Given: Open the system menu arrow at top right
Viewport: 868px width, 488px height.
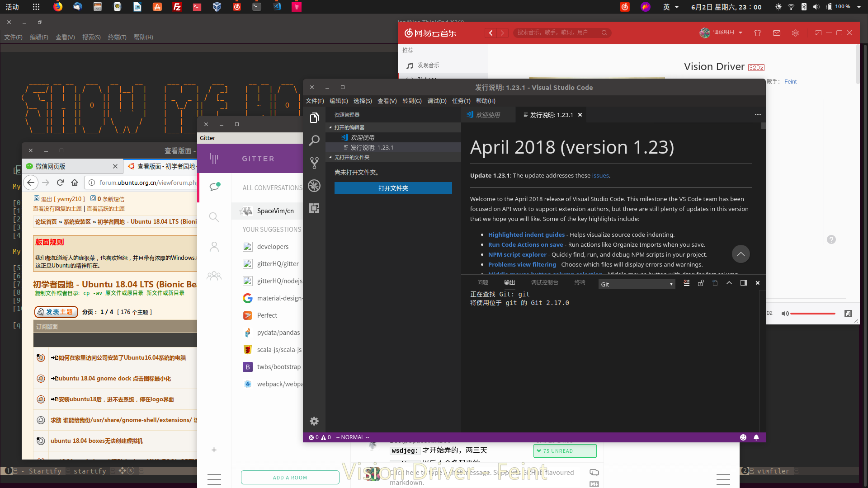Looking at the screenshot, I should [x=859, y=7].
